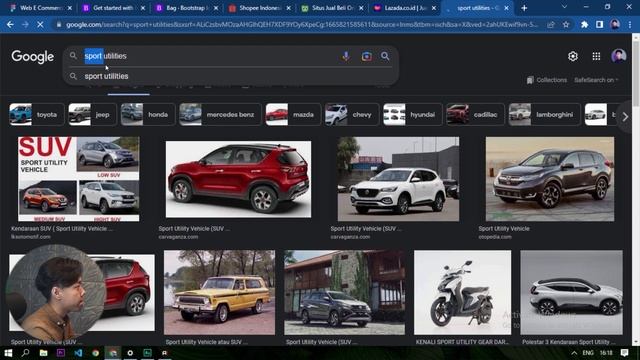Image resolution: width=640 pixels, height=360 pixels.
Task: Filter images by the hyundai chip
Action: coord(412,115)
